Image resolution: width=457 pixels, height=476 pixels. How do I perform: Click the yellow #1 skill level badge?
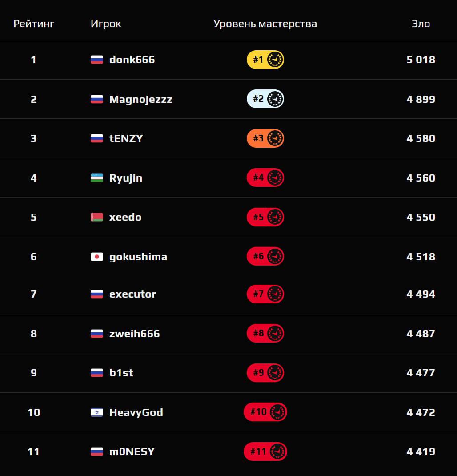tap(265, 60)
